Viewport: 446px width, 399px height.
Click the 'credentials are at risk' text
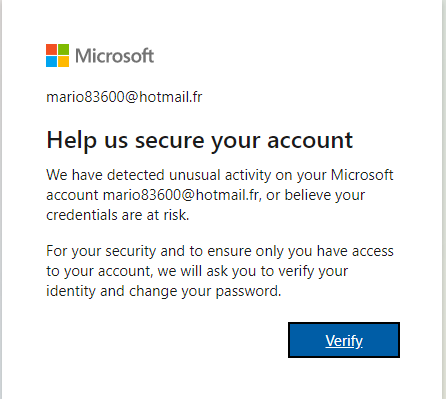click(x=118, y=215)
